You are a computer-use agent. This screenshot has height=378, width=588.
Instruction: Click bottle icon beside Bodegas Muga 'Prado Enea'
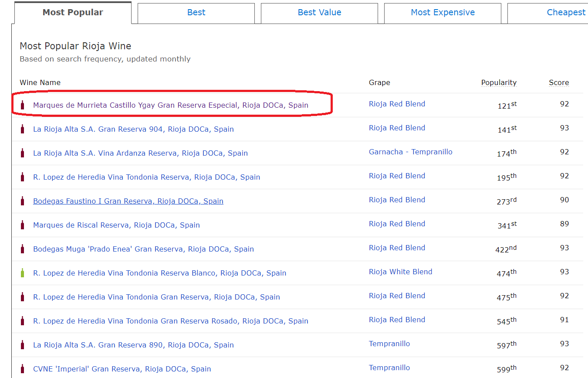pos(23,249)
